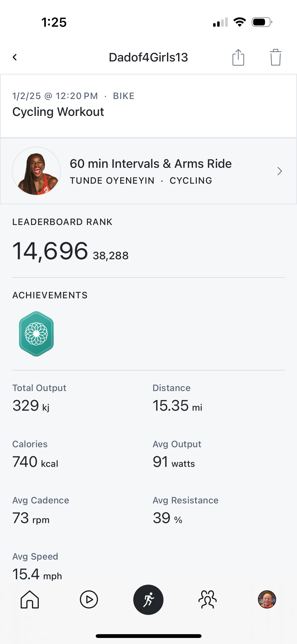Screen dimensions: 297x644
Task: Tap the Distance 15.35 mi stat
Action: (177, 405)
